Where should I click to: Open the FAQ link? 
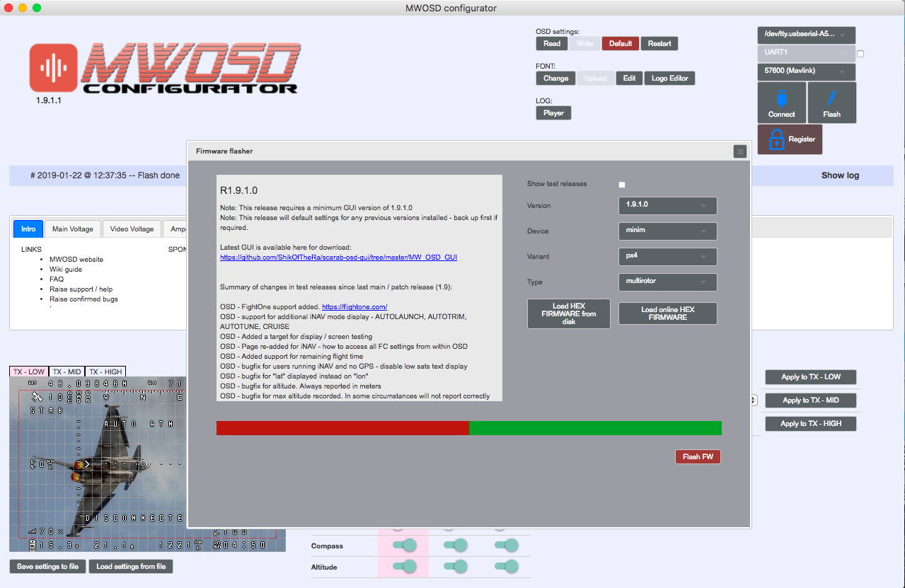(x=57, y=279)
